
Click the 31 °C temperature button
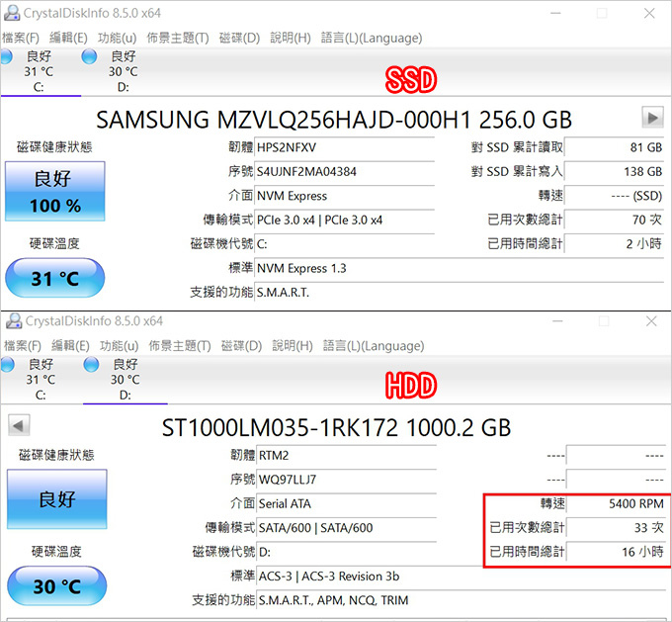(x=55, y=278)
